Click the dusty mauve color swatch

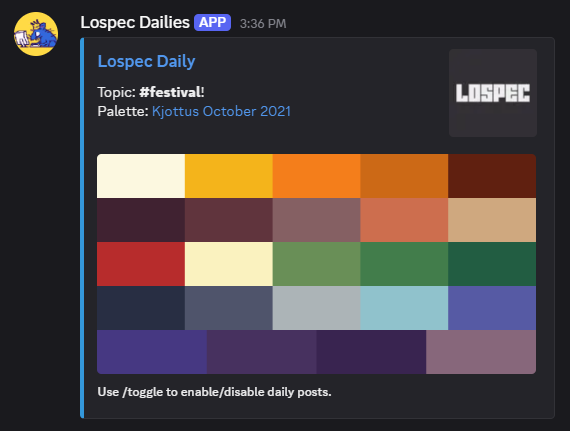[317, 220]
